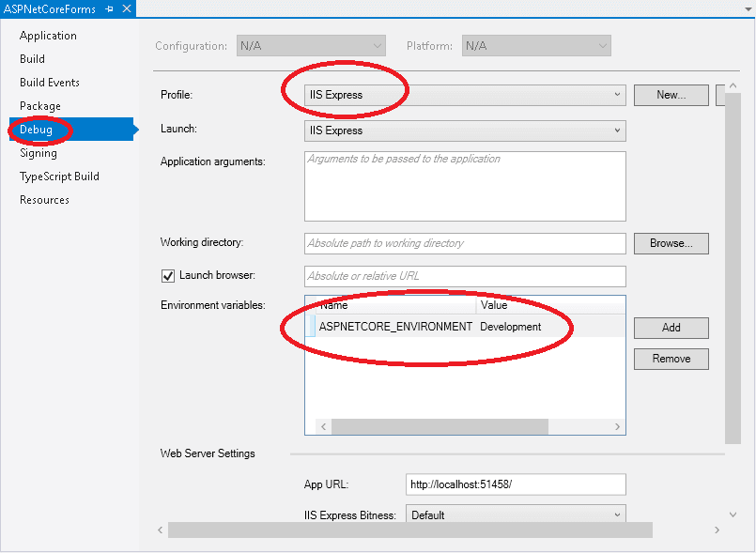Focus the App URL text field
Image resolution: width=756 pixels, height=553 pixels.
tap(515, 484)
